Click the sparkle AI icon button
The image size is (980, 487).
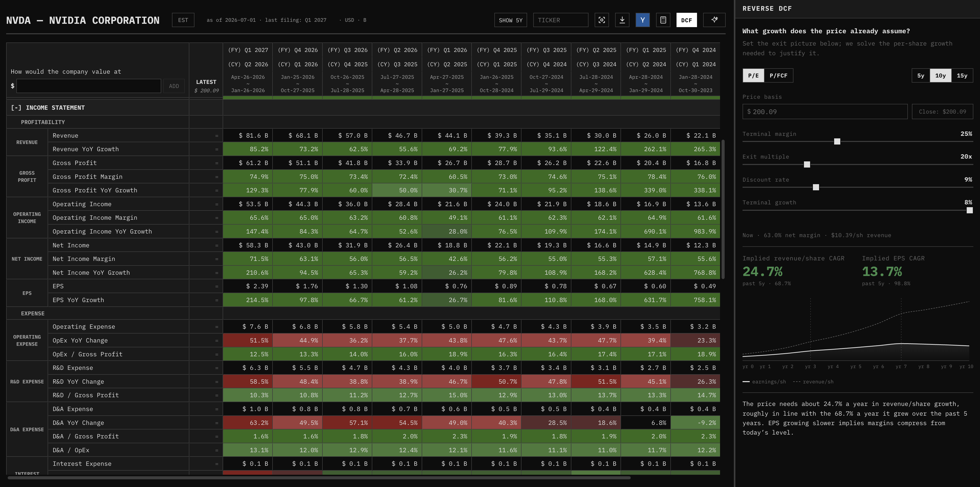(x=714, y=20)
